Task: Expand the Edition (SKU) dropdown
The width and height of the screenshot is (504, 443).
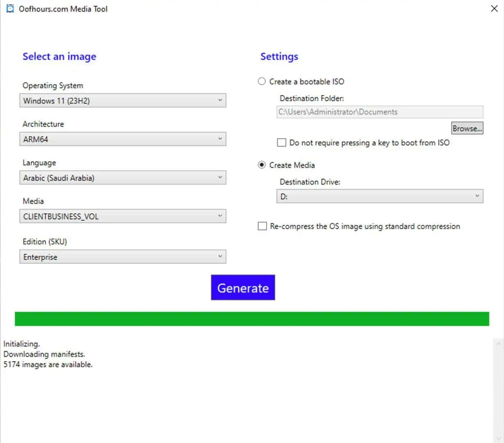Action: (x=123, y=257)
